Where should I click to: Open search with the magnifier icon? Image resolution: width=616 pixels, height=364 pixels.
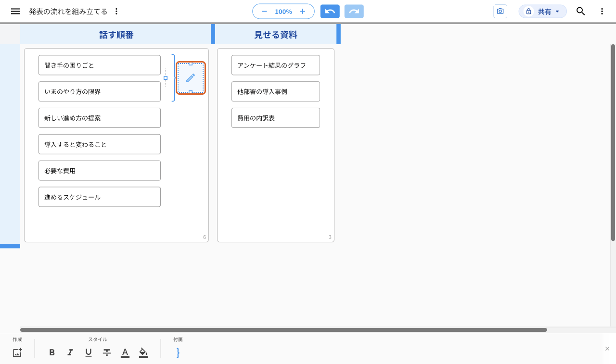point(581,12)
